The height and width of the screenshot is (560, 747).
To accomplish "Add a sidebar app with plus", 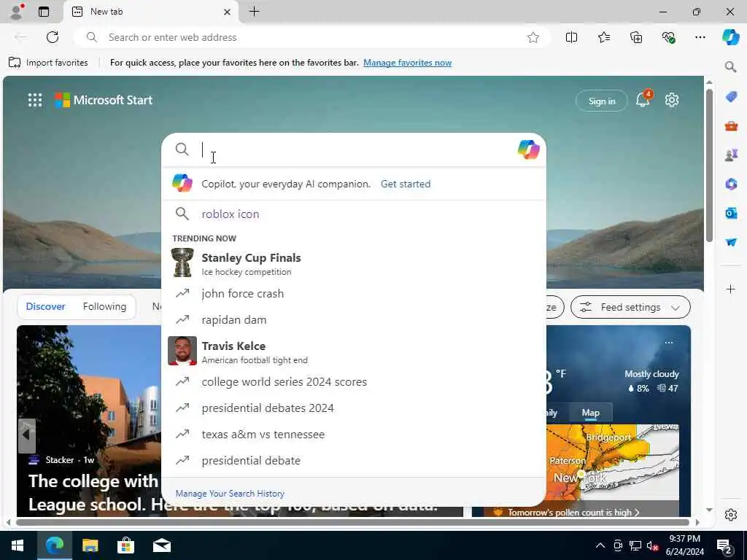I will coord(731,289).
